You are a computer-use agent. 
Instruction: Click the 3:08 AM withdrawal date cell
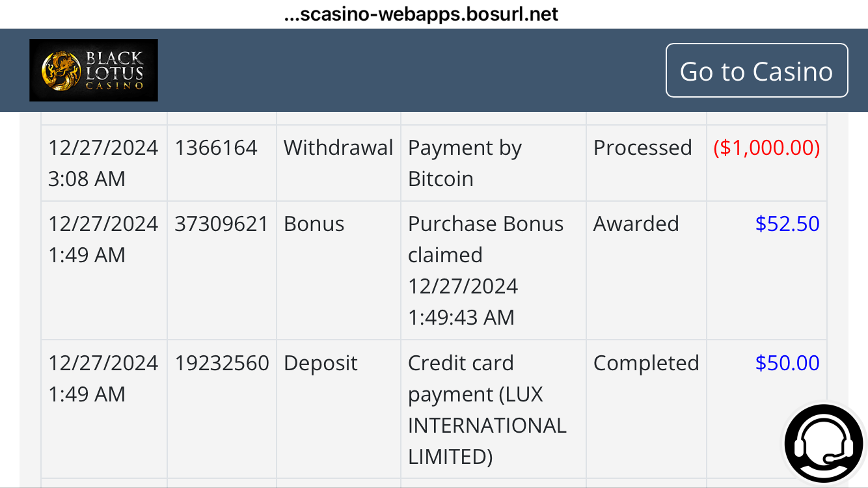[x=103, y=163]
